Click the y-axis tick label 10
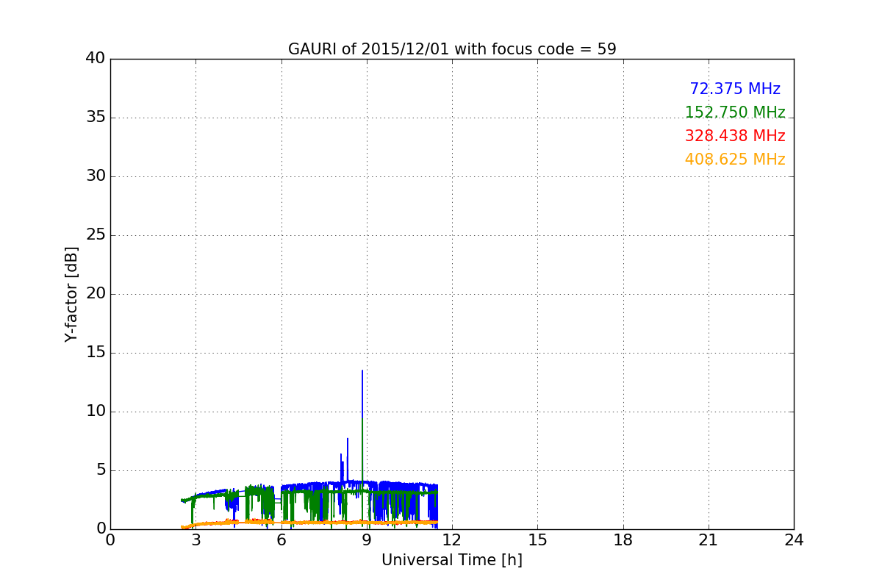The height and width of the screenshot is (588, 882). click(95, 412)
